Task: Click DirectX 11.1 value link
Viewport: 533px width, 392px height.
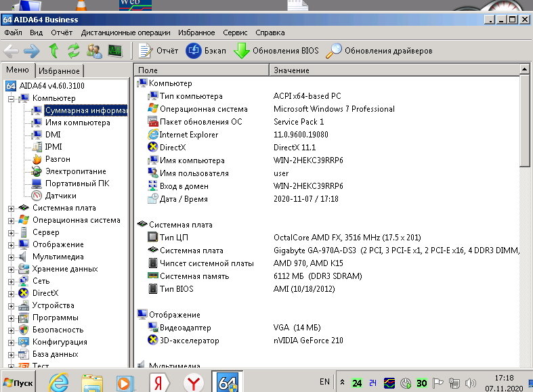Action: tap(295, 148)
